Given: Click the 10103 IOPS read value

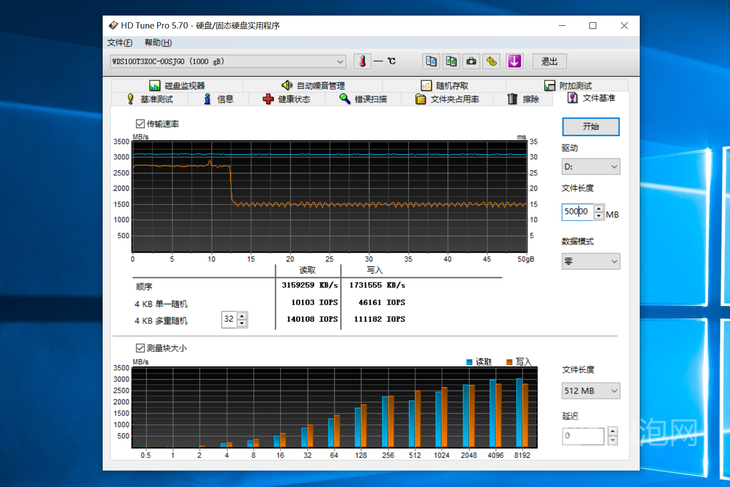Looking at the screenshot, I should [x=314, y=302].
